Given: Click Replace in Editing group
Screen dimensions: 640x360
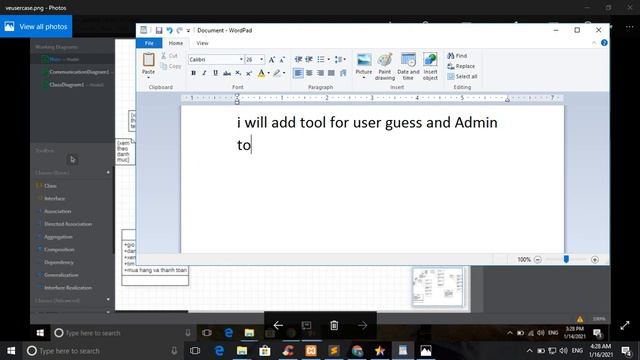Looking at the screenshot, I should click(x=461, y=66).
